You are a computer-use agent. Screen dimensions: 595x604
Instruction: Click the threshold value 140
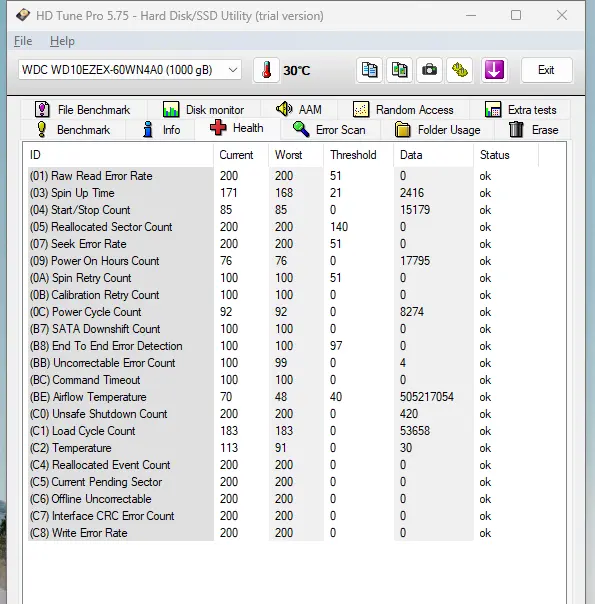339,227
